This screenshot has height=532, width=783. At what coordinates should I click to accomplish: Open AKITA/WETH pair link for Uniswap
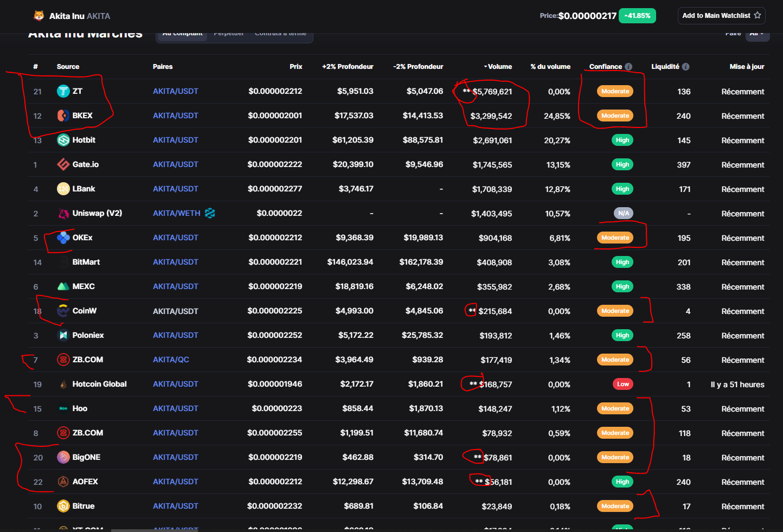[177, 213]
